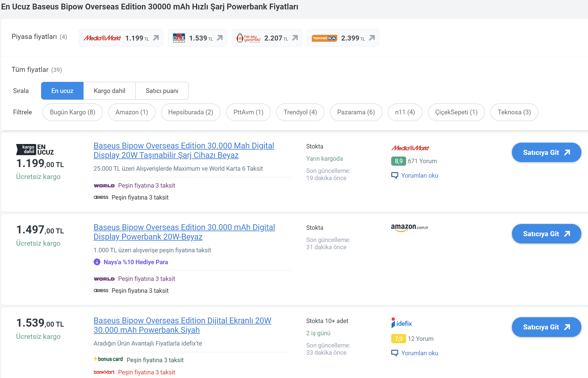588x378 pixels.
Task: Open the idefix Baseus Powerbank Siyah link
Action: pyautogui.click(x=182, y=325)
